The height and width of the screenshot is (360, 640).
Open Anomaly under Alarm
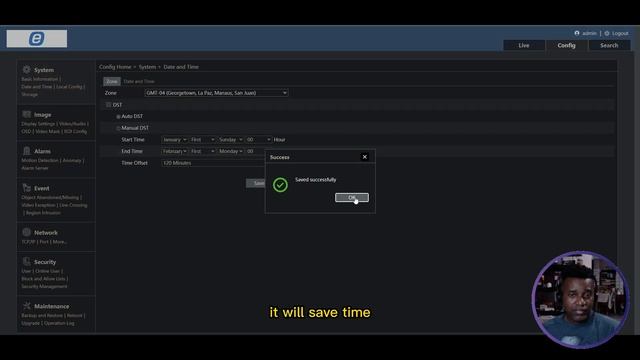pos(72,160)
